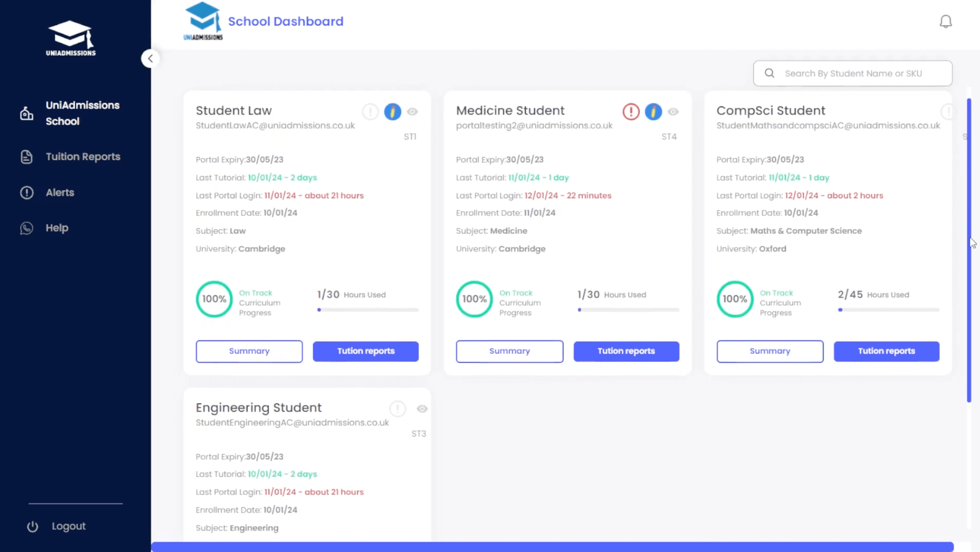
Task: Click the ST4 SKU label
Action: (669, 137)
